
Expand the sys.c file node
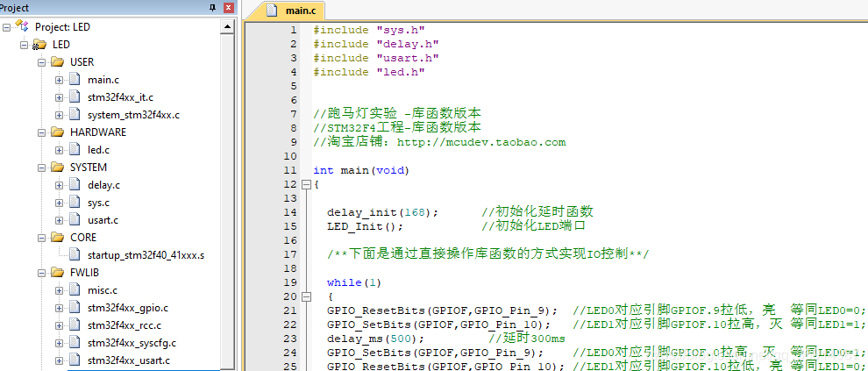[60, 203]
